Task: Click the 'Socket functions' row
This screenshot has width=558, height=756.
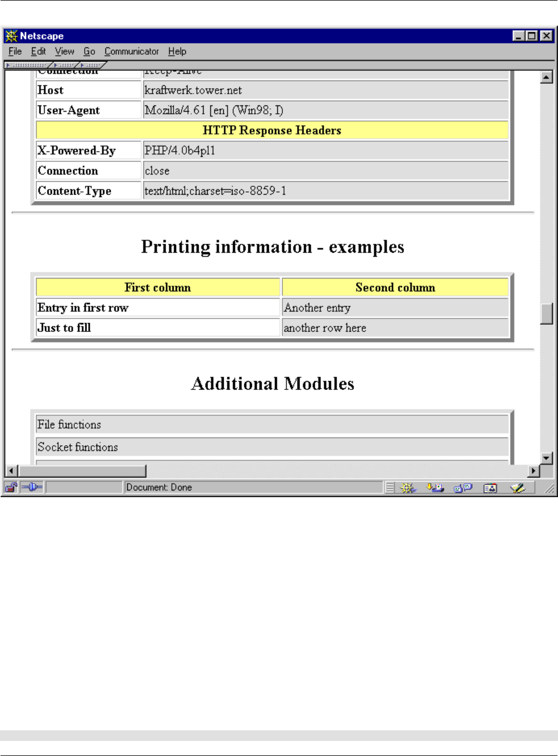Action: [x=272, y=447]
